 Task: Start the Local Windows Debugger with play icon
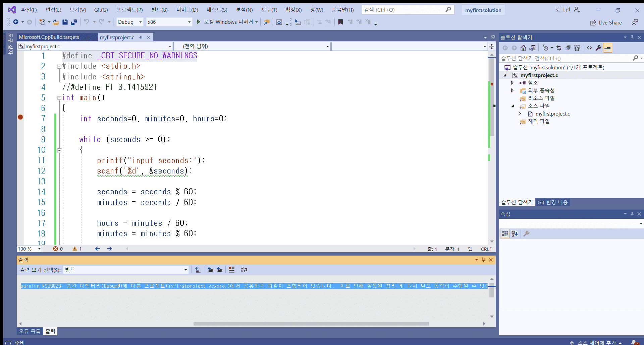pos(198,22)
